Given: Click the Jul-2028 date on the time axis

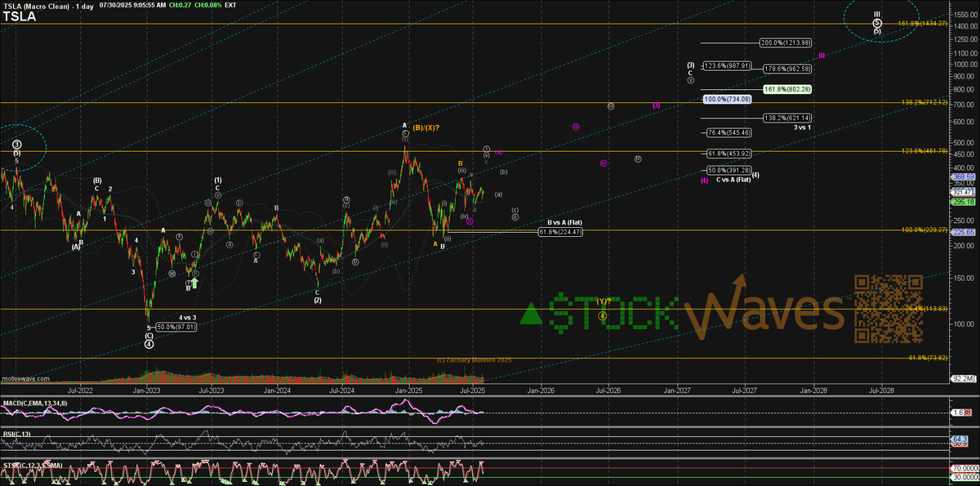Looking at the screenshot, I should (881, 390).
